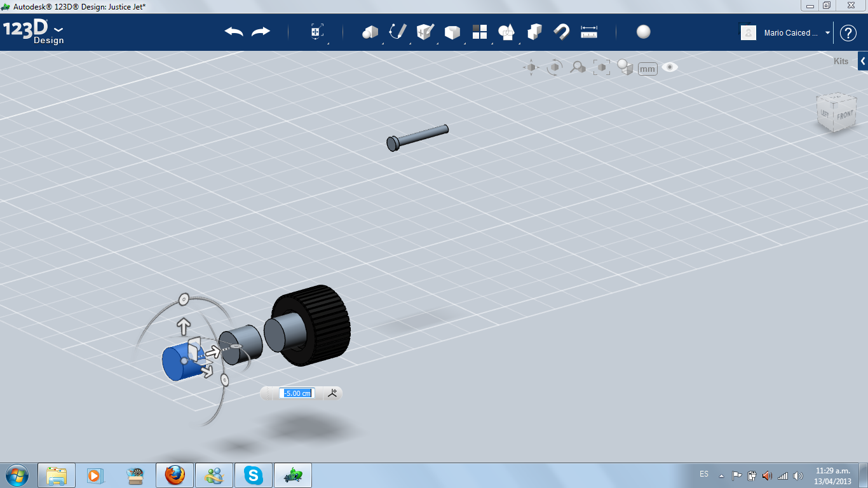Open Windows Live Messenger from taskbar
Screen dimensions: 868x488
214,475
